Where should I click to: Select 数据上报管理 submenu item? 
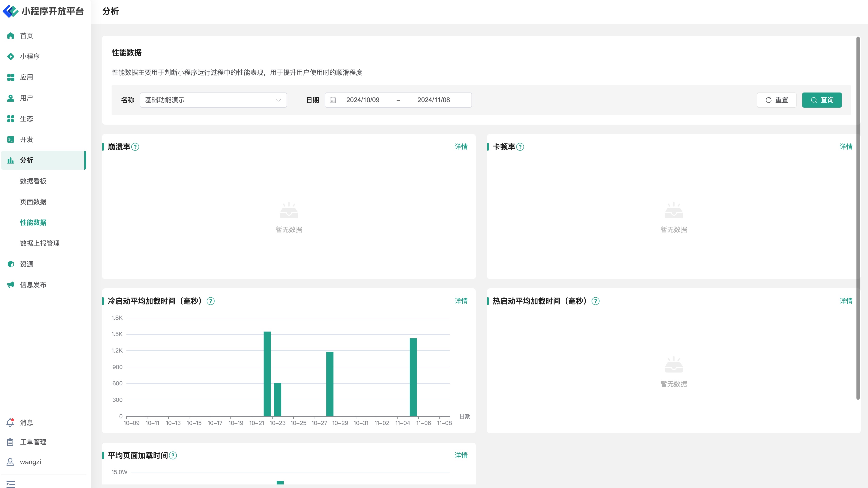pos(40,243)
